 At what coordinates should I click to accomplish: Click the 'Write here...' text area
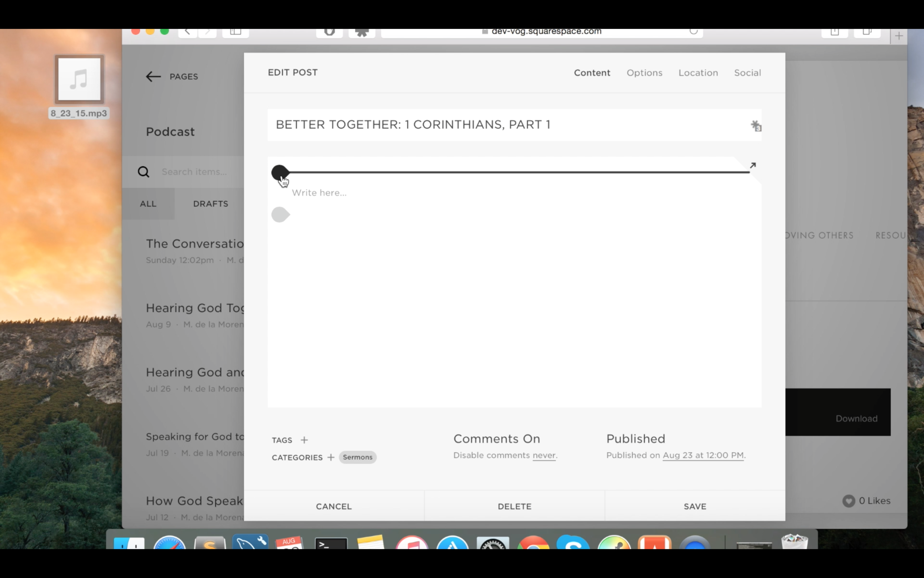[319, 193]
